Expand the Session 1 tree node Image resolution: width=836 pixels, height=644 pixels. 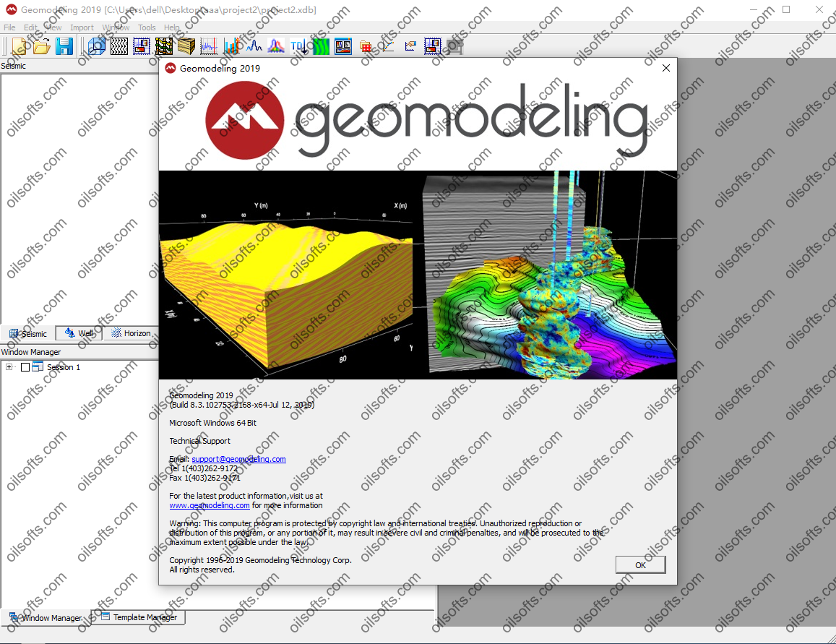pyautogui.click(x=9, y=366)
